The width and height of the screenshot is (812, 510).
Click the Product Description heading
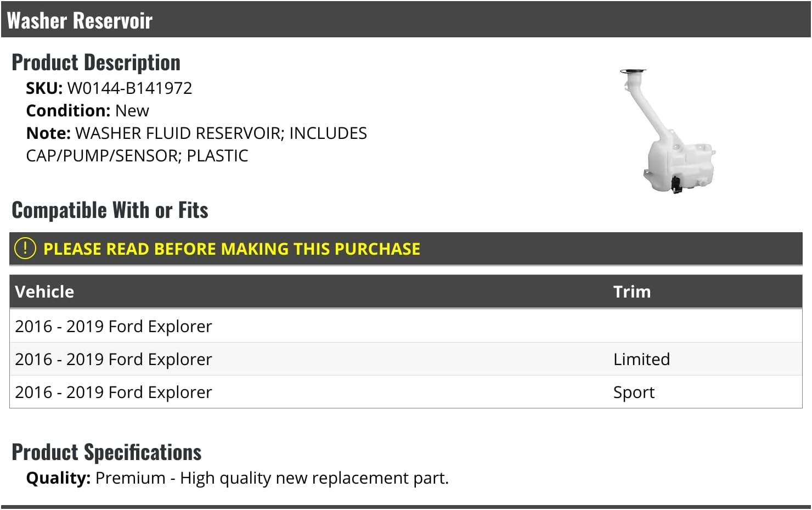point(96,63)
